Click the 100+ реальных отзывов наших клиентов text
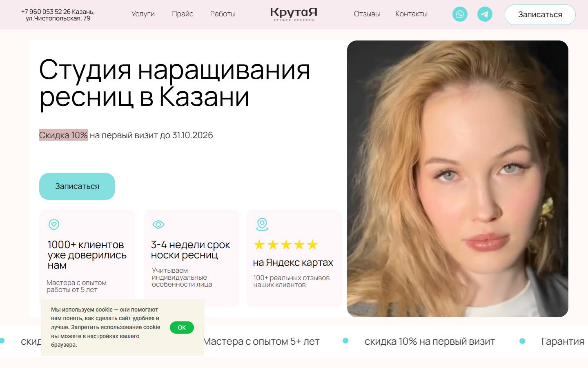588x368 pixels. click(x=292, y=281)
